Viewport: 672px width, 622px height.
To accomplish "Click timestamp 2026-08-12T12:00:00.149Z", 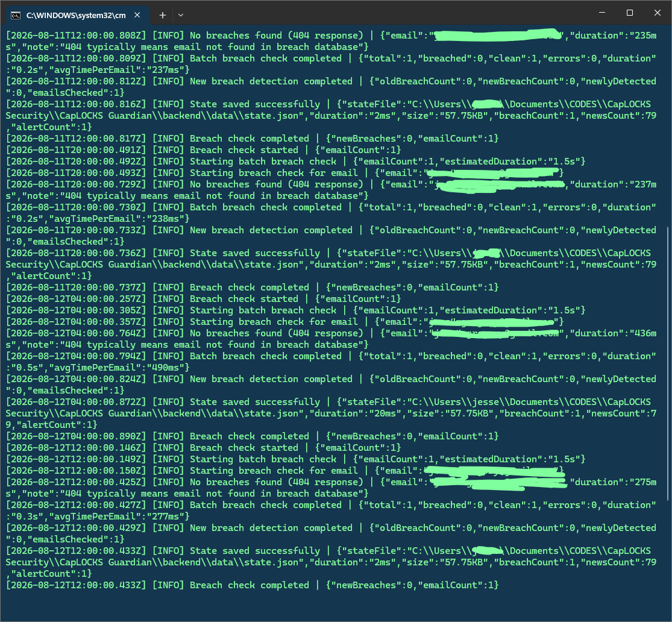I will (76, 459).
